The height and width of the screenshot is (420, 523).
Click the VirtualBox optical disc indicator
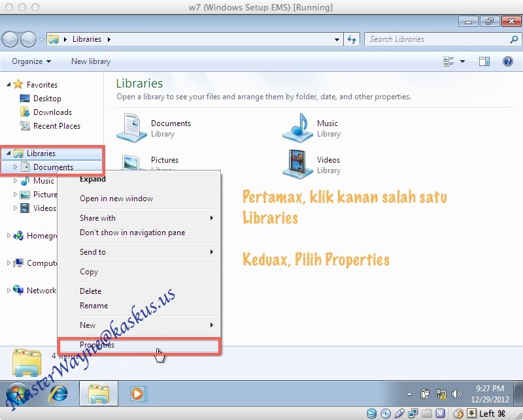pos(386,413)
